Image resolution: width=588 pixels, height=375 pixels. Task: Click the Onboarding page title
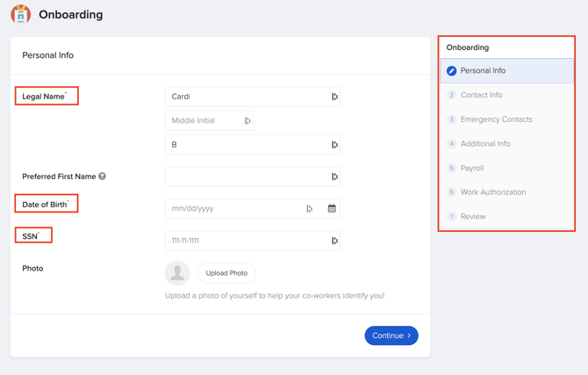click(71, 14)
